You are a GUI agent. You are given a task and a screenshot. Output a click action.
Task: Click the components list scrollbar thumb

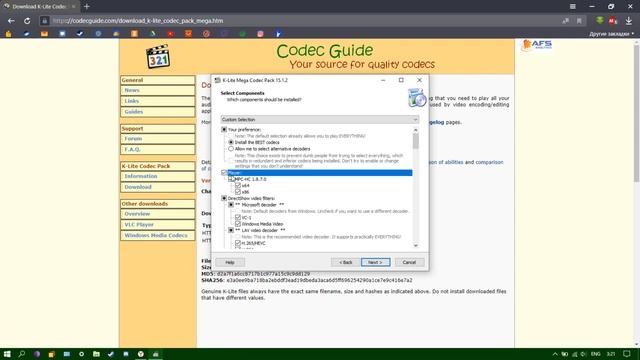(416, 141)
